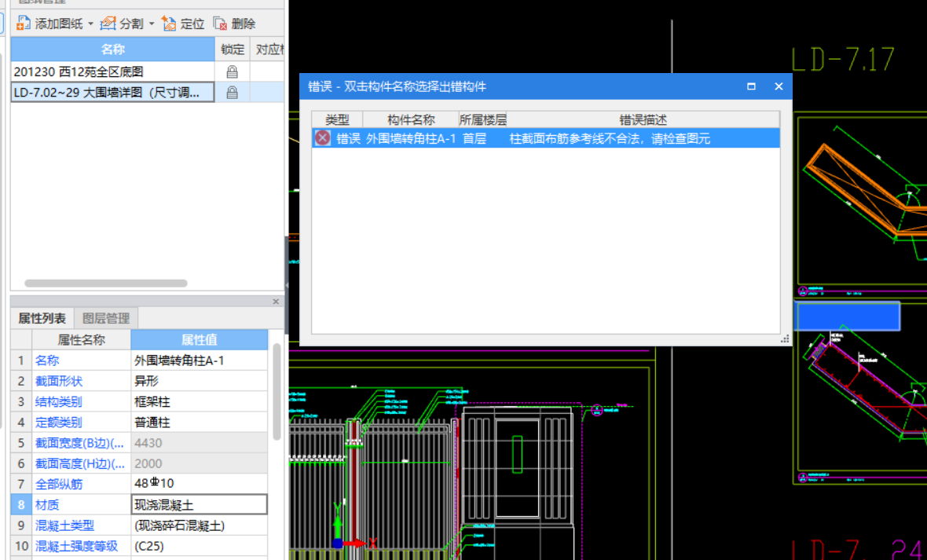Click the LD-7.17 drawing label
The image size is (927, 560).
click(x=842, y=59)
